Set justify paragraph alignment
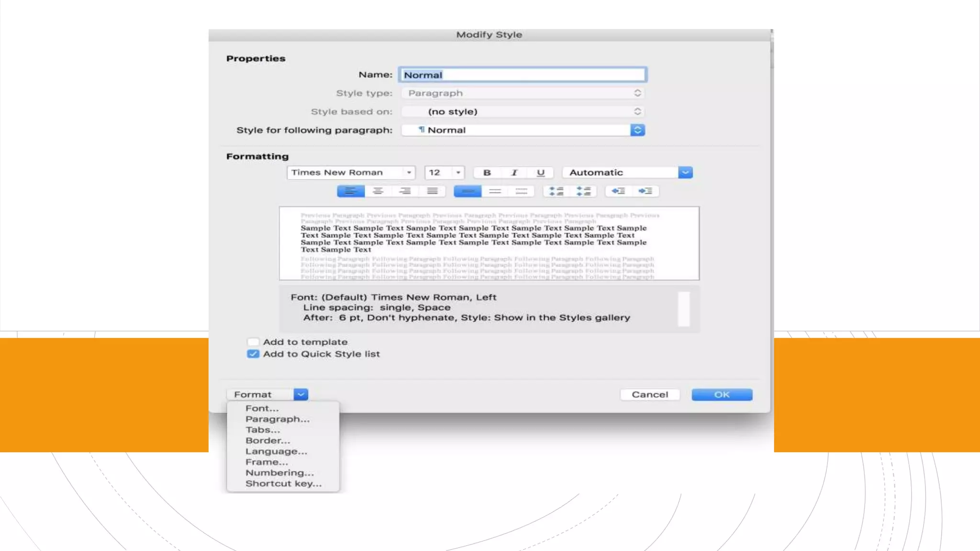Image resolution: width=980 pixels, height=551 pixels. pos(432,191)
